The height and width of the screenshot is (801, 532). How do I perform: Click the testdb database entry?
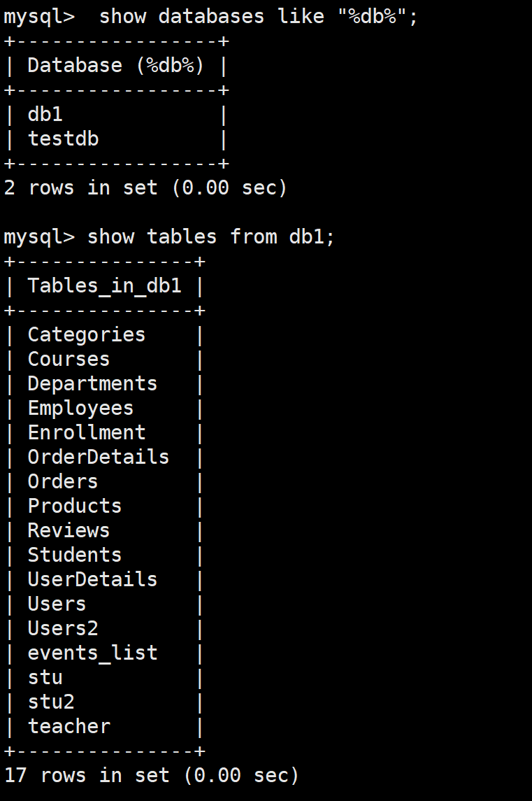click(x=63, y=139)
